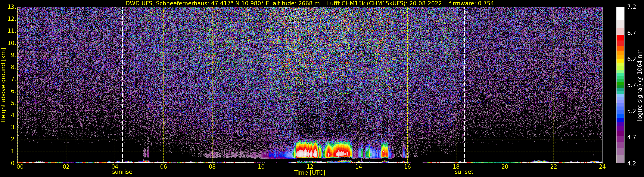The width and height of the screenshot is (644, 177).
Task: Click the '18' time axis tick label
Action: [x=456, y=167]
